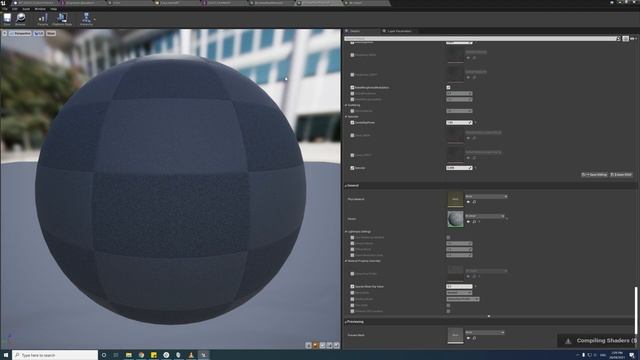Enable the Shading Model override checkbox
The width and height of the screenshot is (640, 360).
pyautogui.click(x=352, y=299)
